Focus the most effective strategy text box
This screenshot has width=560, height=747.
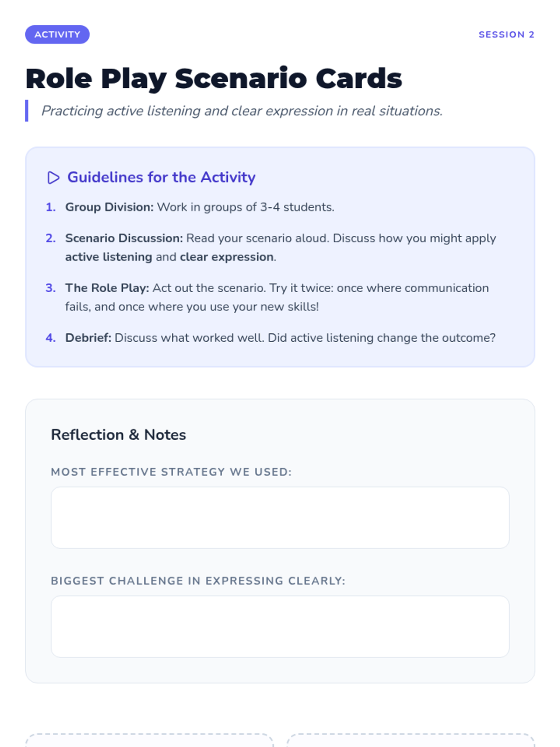(x=280, y=518)
